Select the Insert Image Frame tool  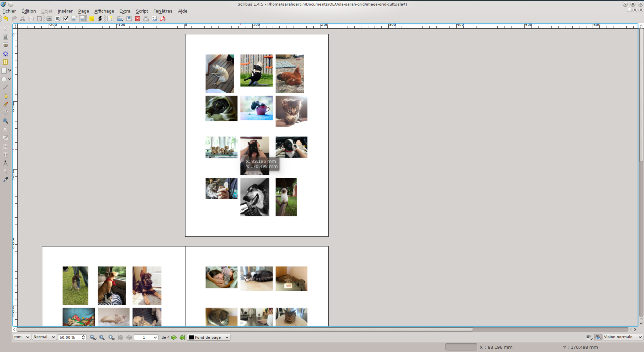6,45
